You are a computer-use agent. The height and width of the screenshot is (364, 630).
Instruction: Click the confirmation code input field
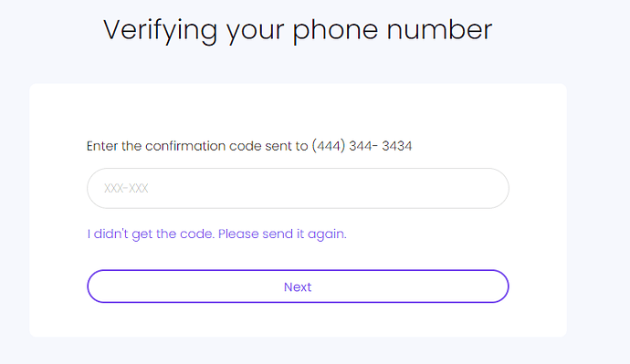click(298, 188)
